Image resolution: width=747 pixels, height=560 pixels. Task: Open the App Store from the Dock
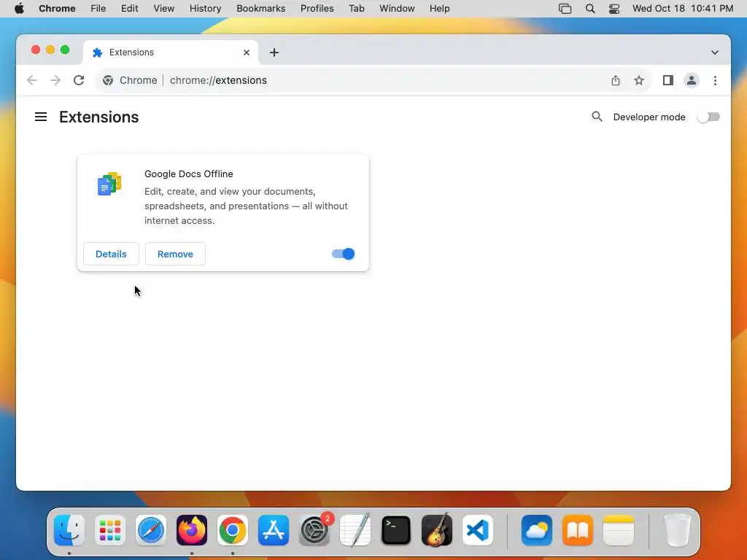click(274, 530)
